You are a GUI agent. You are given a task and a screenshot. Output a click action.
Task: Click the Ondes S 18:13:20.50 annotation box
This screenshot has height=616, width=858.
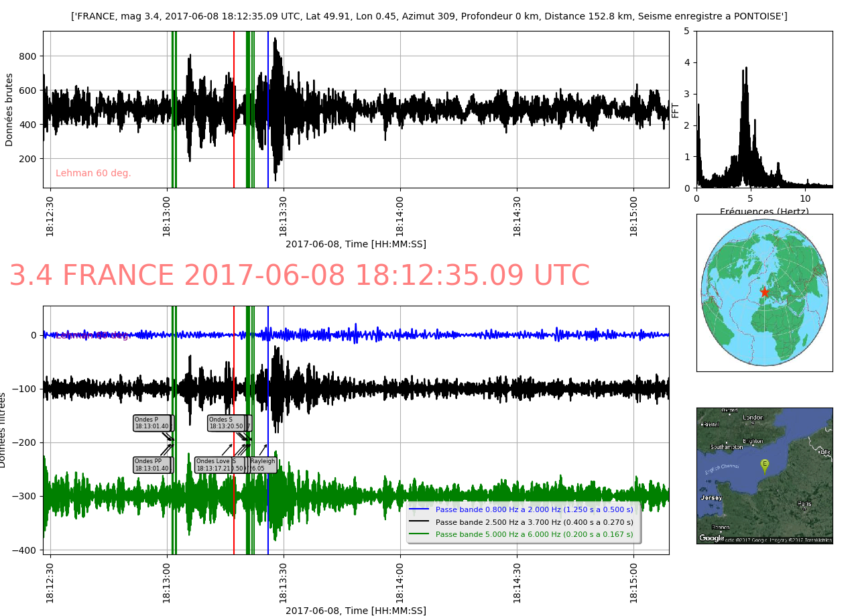pos(227,423)
